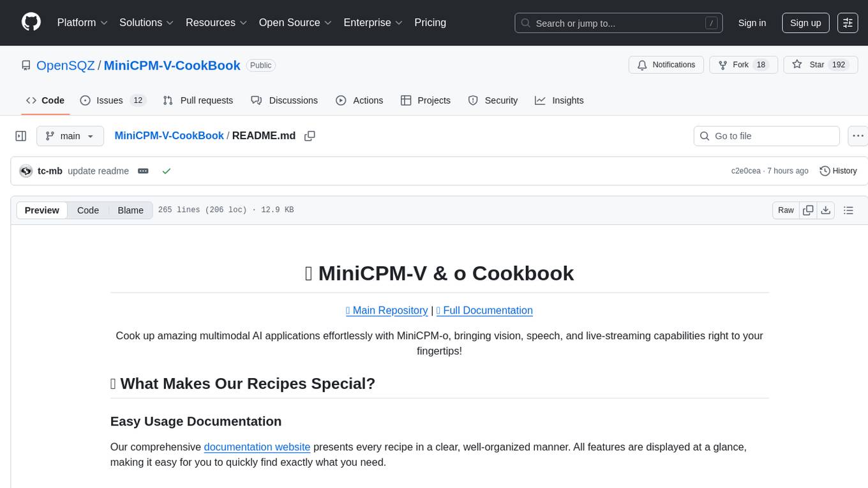Select the Preview view mode
Viewport: 868px width, 488px height.
(x=42, y=210)
